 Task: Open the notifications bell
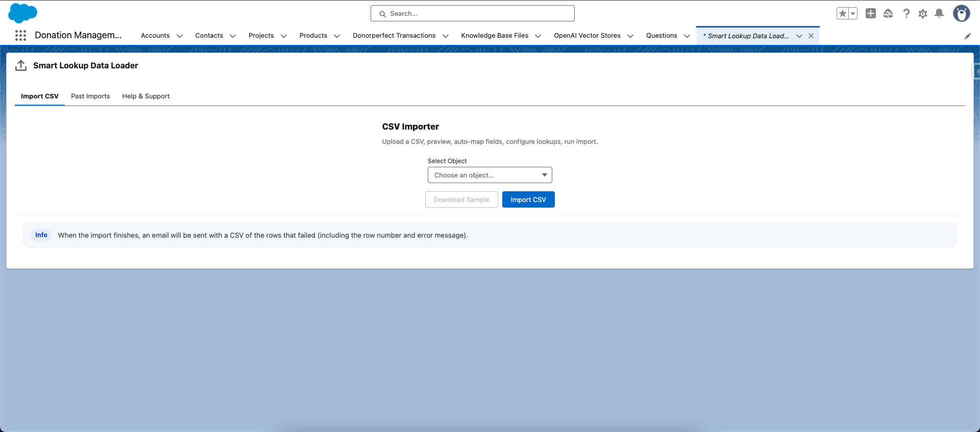939,14
